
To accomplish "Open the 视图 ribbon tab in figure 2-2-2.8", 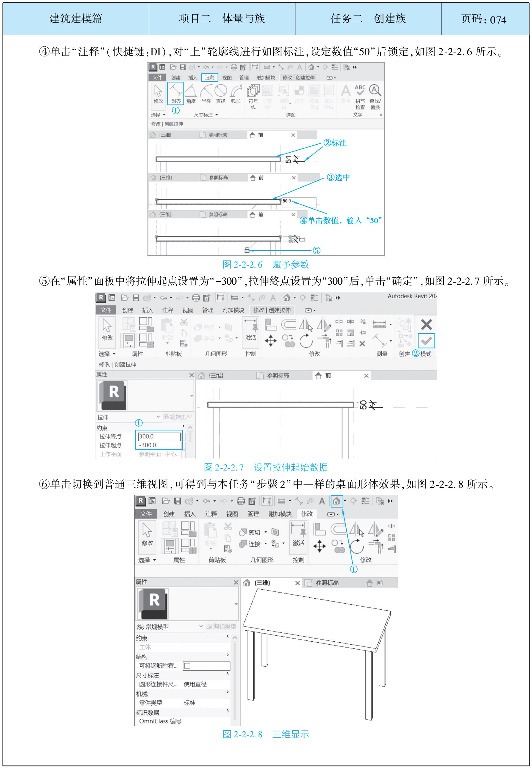I will coord(232,514).
